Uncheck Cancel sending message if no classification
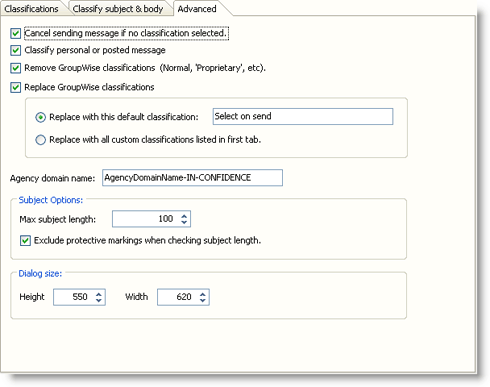Viewport: 490px width, 387px height. pyautogui.click(x=15, y=33)
